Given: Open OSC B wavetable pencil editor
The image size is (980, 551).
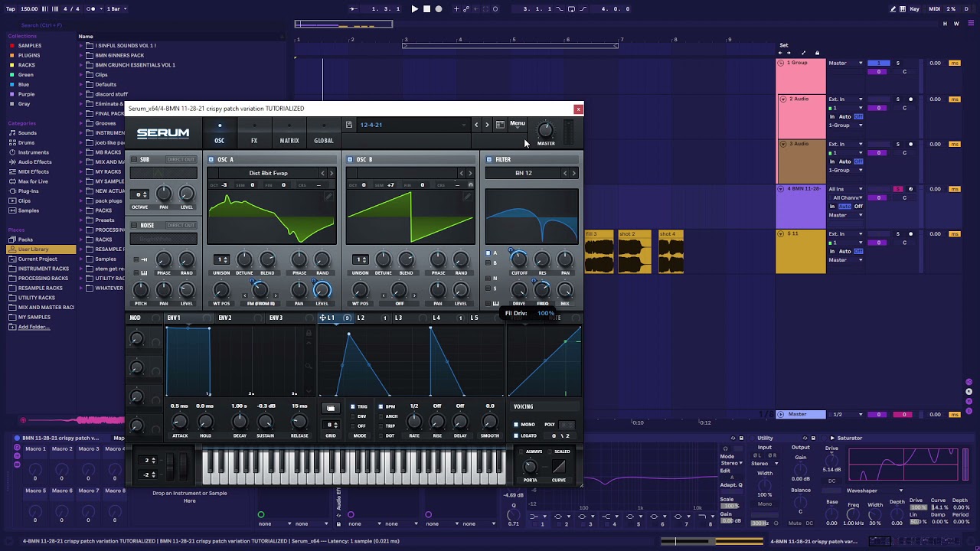Looking at the screenshot, I should [x=467, y=197].
